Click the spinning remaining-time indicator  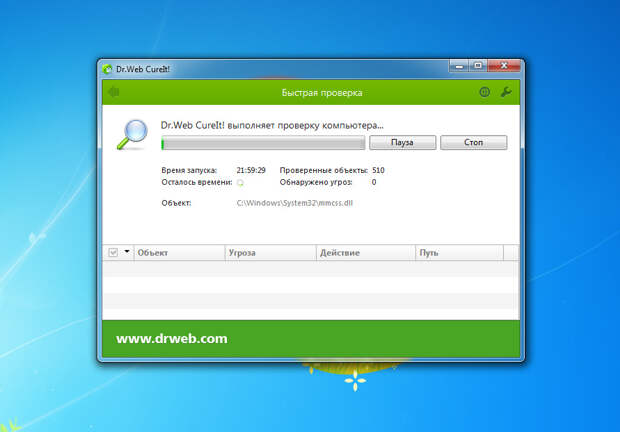[x=240, y=183]
